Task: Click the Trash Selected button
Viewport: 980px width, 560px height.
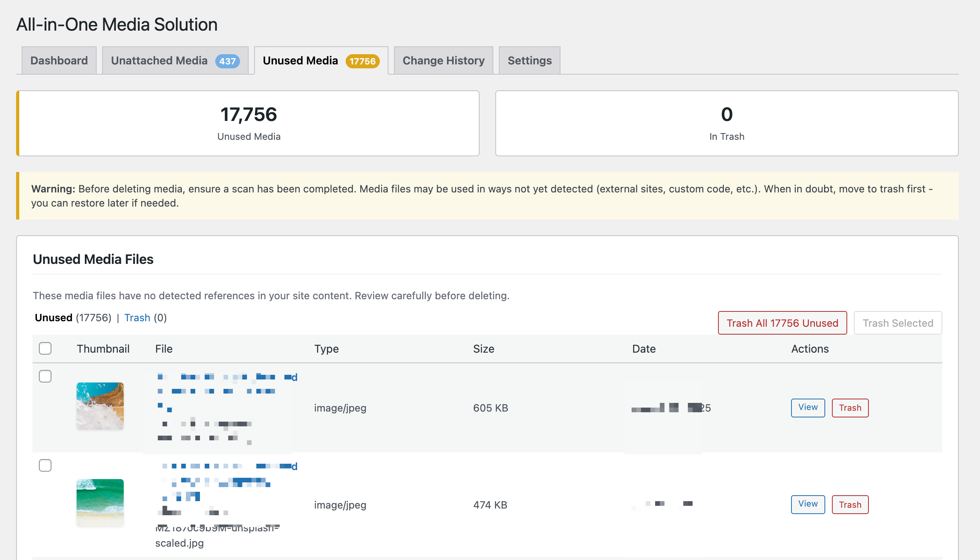Action: coord(898,323)
